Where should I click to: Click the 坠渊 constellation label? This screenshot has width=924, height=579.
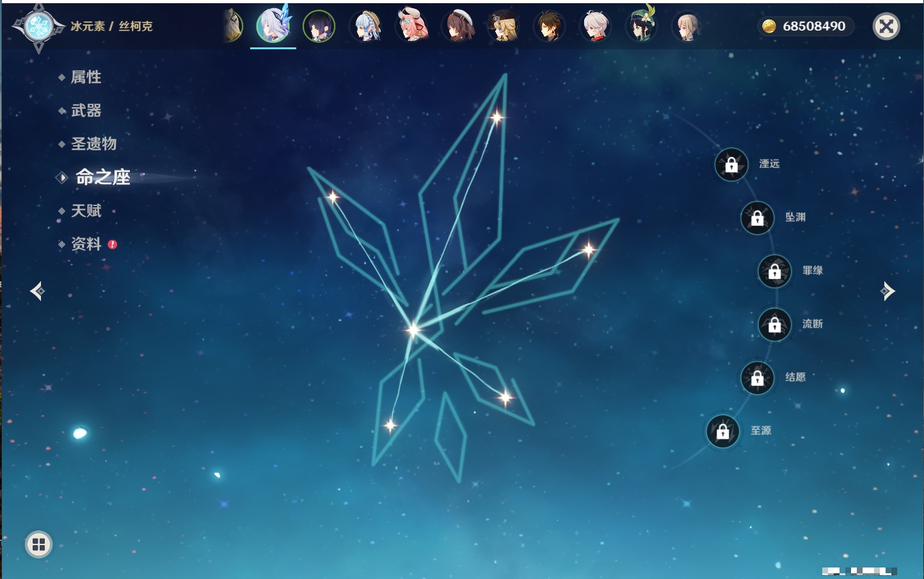(x=795, y=217)
